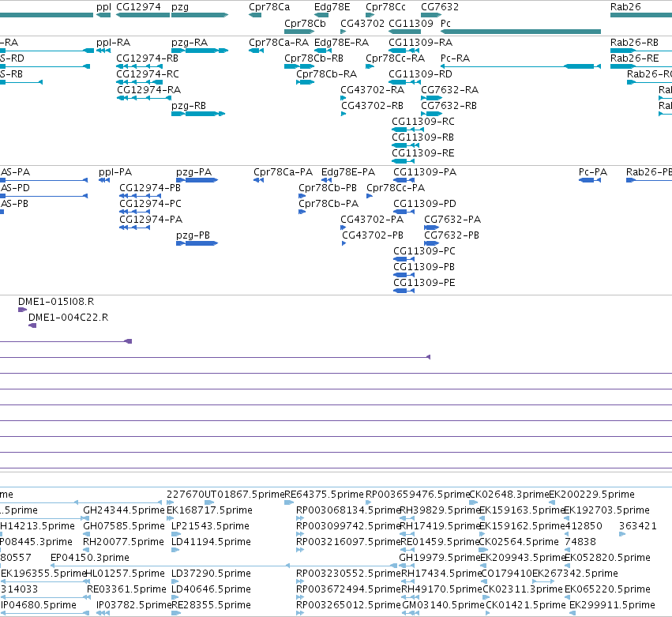Click the Rab26-RE transcript label
Viewport: 672px width, 617px height.
(634, 58)
